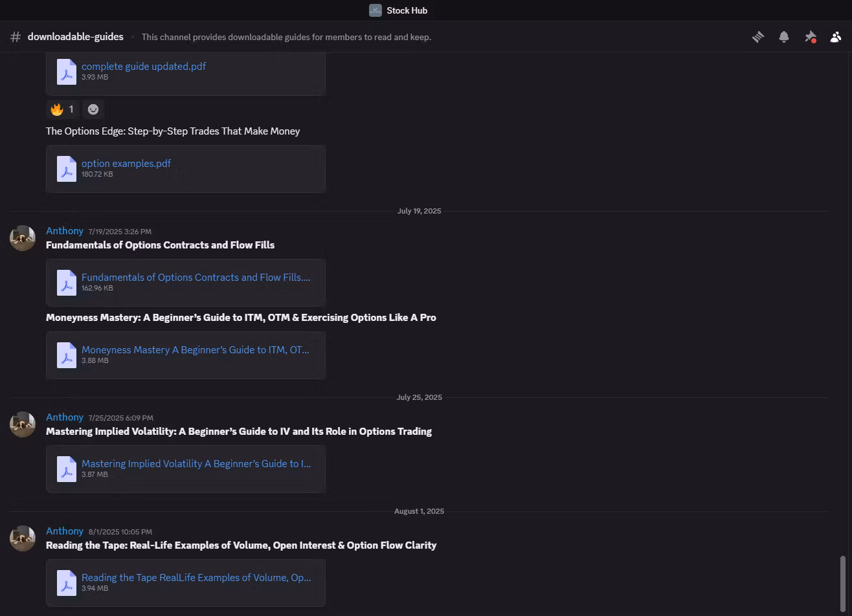Open Fundamentals of Options Contracts PDF link

[x=196, y=277]
